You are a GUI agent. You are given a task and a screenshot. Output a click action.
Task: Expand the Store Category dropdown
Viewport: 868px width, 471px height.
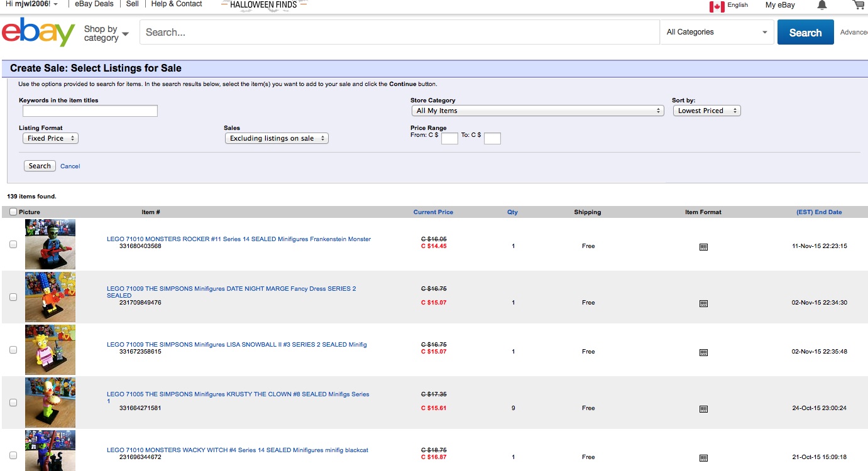coord(537,111)
